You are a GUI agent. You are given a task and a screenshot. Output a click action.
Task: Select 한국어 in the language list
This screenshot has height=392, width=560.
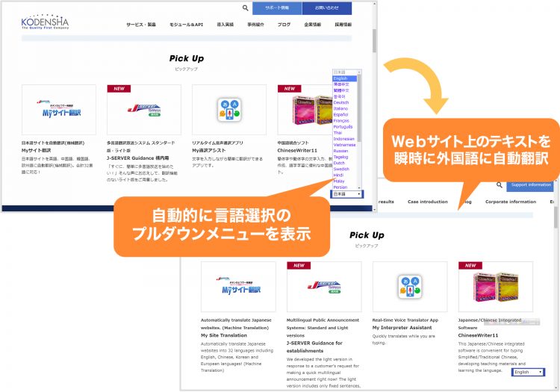344,97
